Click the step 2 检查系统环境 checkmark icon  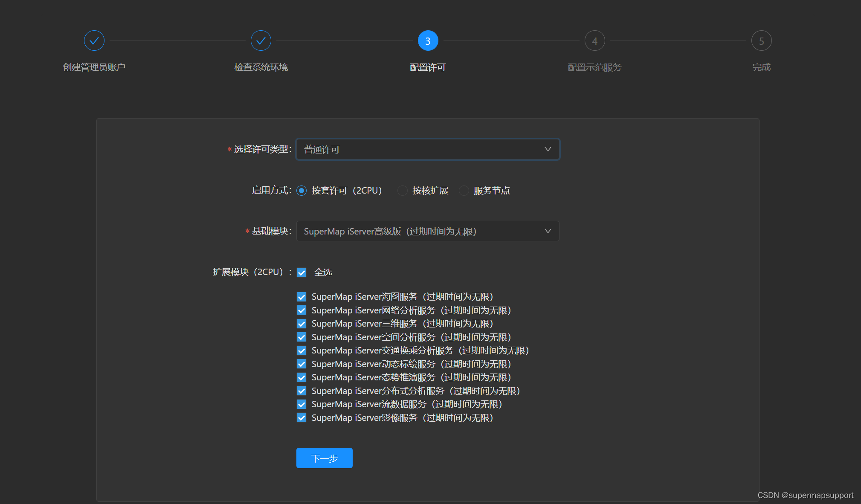[261, 41]
